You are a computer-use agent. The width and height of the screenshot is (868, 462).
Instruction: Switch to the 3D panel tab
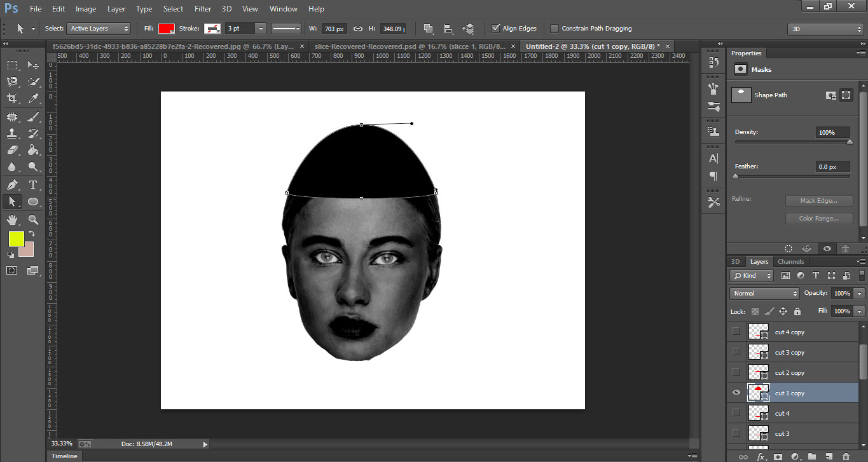coord(736,262)
